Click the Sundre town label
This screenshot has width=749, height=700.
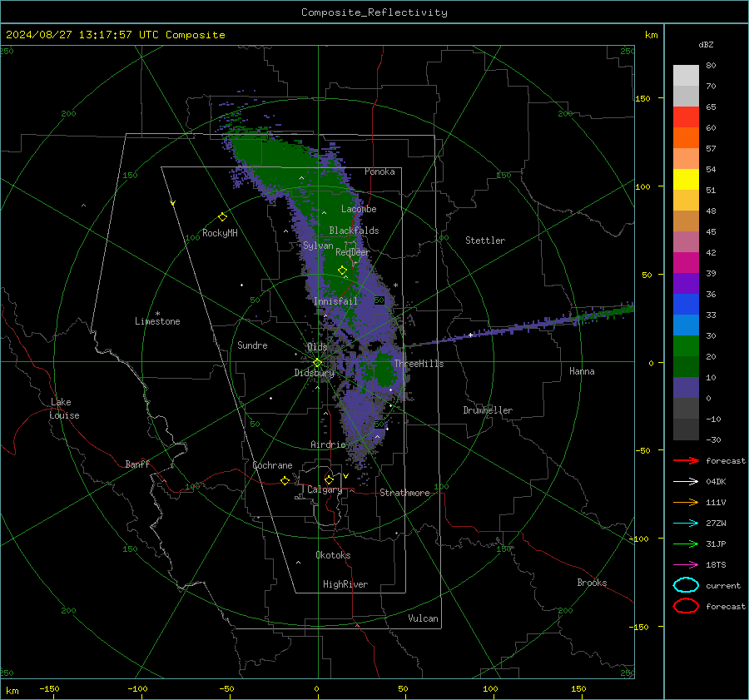point(252,345)
